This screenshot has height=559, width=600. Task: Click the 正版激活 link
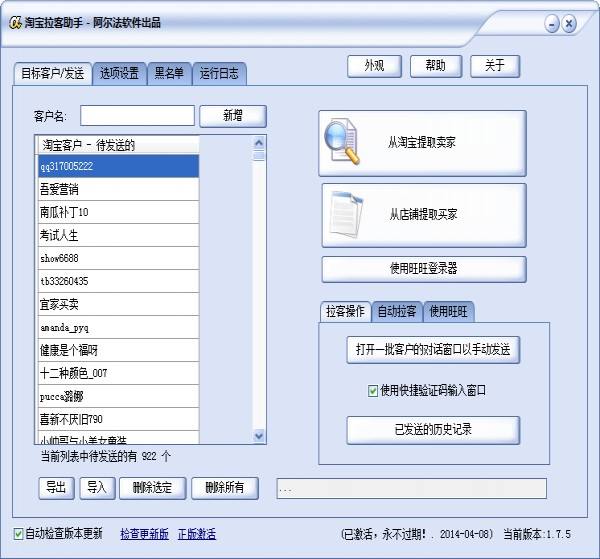tap(197, 534)
